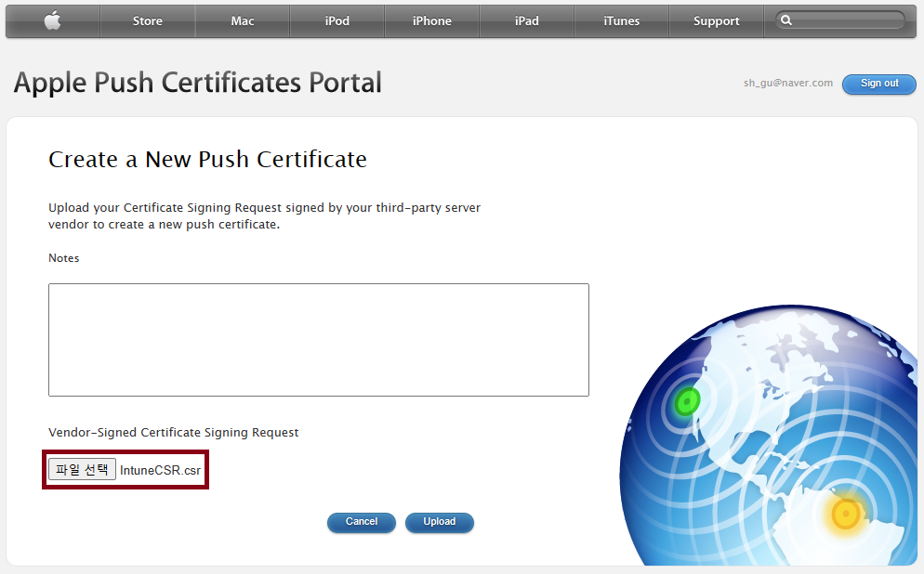Click the Notes label

[x=63, y=258]
